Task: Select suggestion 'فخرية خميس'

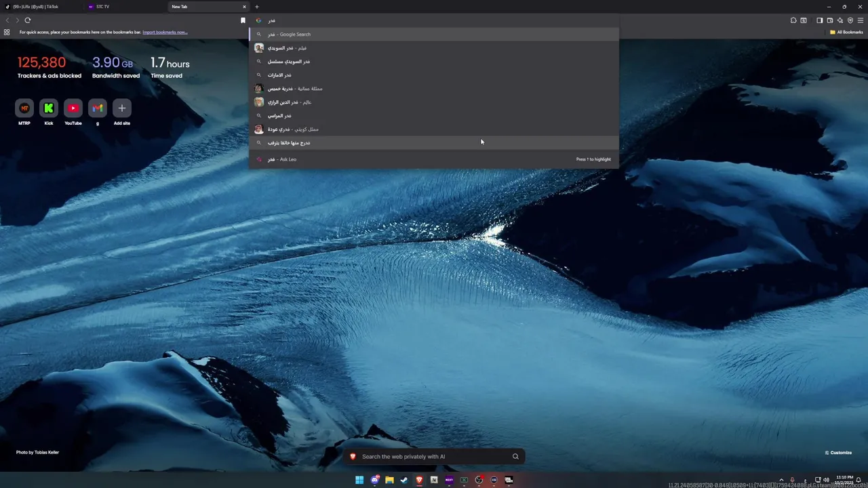Action: coord(434,89)
